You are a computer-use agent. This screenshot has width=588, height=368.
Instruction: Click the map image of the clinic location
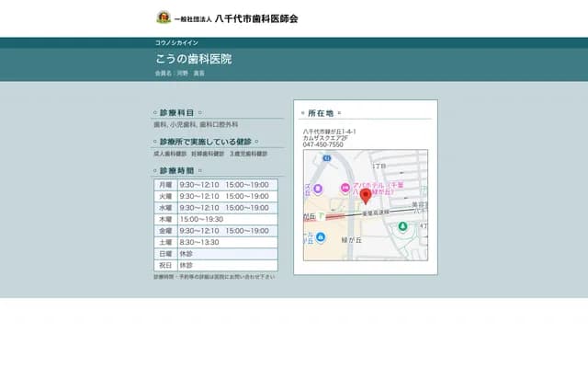[366, 205]
